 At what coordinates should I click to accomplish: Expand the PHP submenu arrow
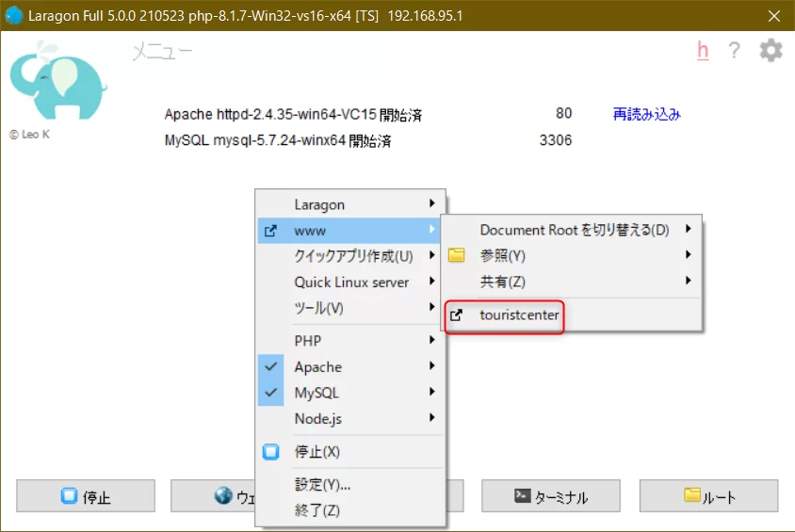(x=432, y=340)
